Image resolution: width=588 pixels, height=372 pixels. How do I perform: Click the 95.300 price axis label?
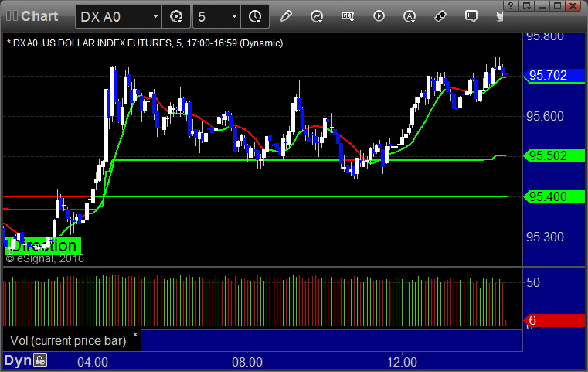545,237
